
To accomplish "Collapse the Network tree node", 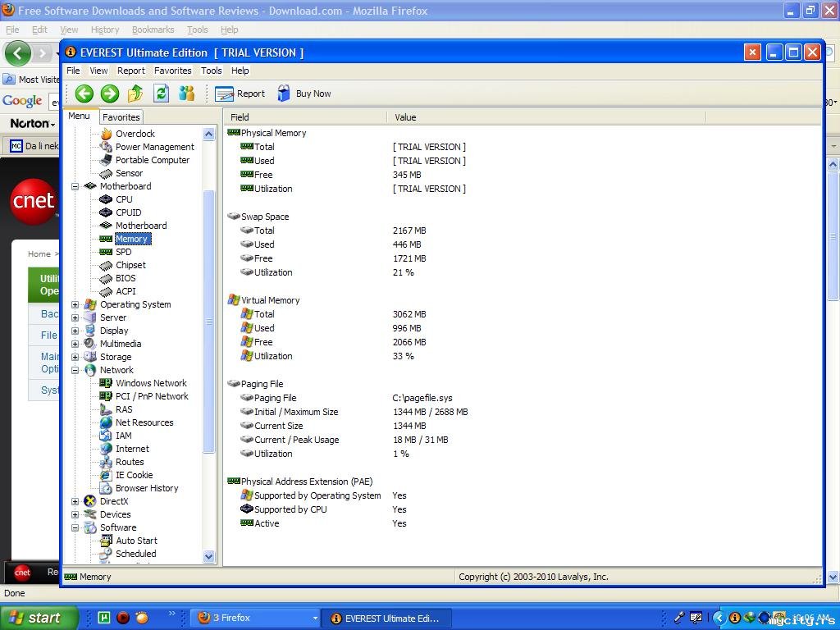I will coord(75,370).
